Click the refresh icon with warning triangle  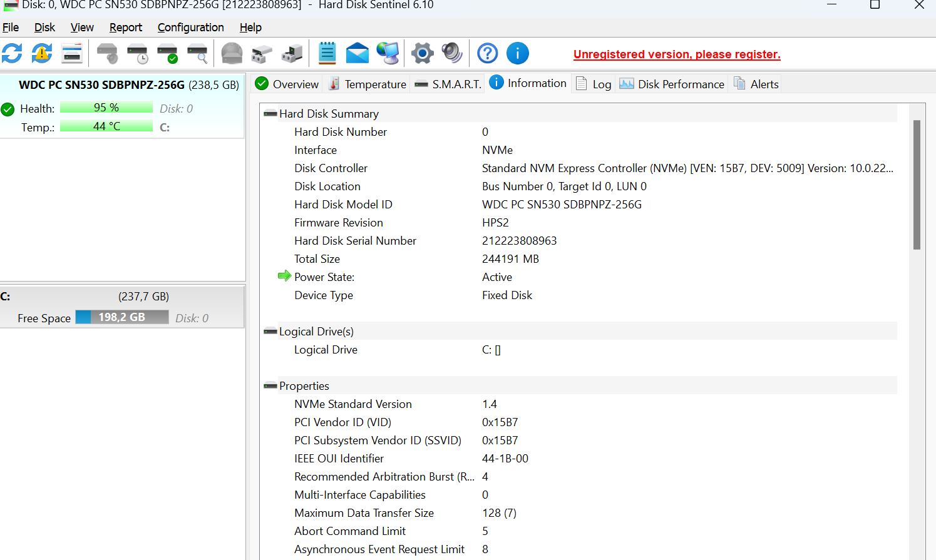(42, 54)
